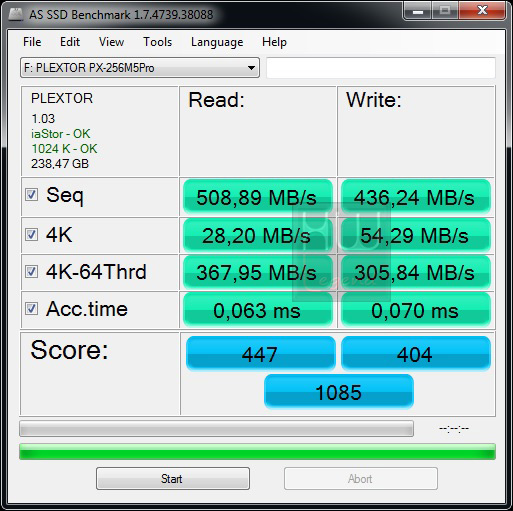Viewport: 513px width, 511px height.
Task: Minimize the AS SSD Benchmark window
Action: click(x=418, y=11)
